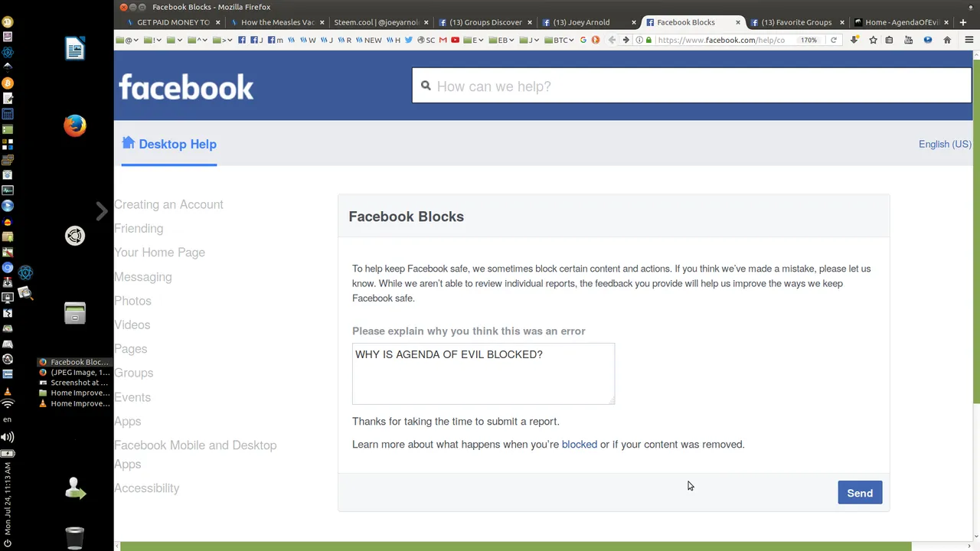This screenshot has height=551, width=980.
Task: Open the Trash icon in the launcher
Action: [x=75, y=538]
